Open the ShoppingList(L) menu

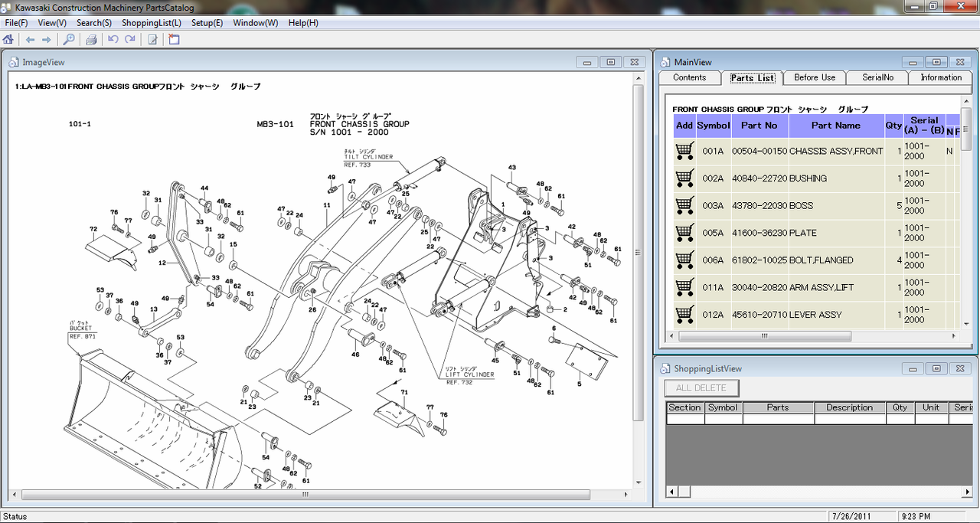(152, 23)
